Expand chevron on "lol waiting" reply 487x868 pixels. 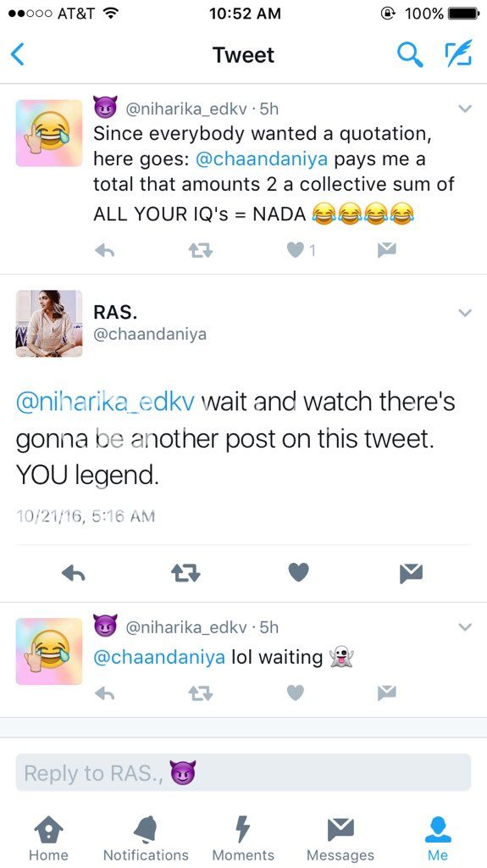[x=466, y=627]
